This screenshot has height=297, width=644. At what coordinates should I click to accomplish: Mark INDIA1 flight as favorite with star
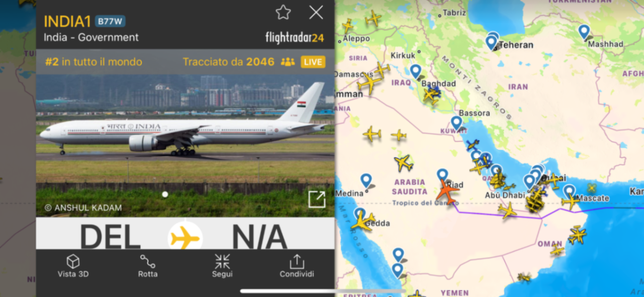coord(283,13)
